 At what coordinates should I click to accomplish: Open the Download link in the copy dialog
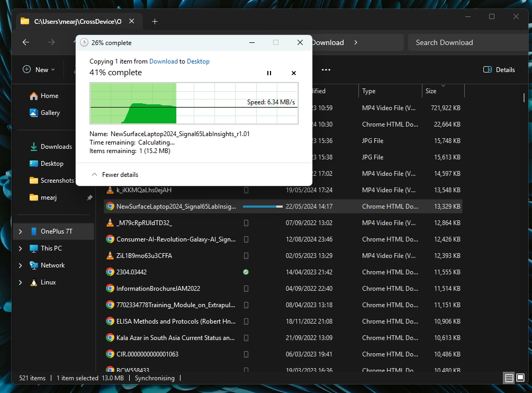click(x=164, y=61)
